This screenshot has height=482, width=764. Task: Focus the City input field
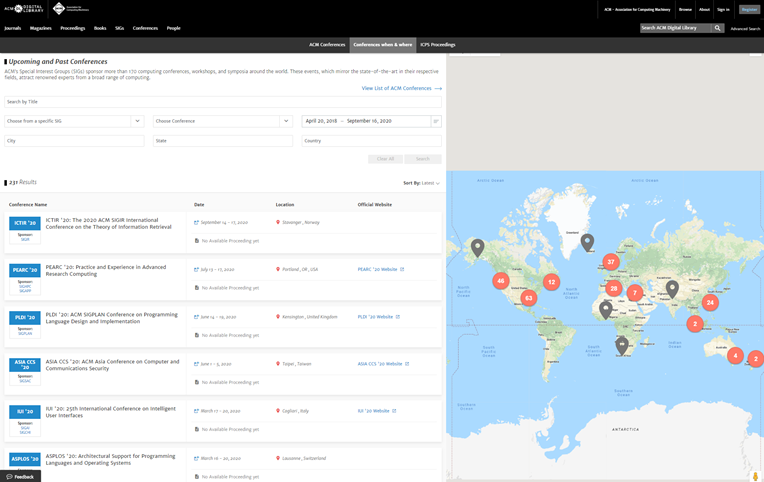(74, 141)
